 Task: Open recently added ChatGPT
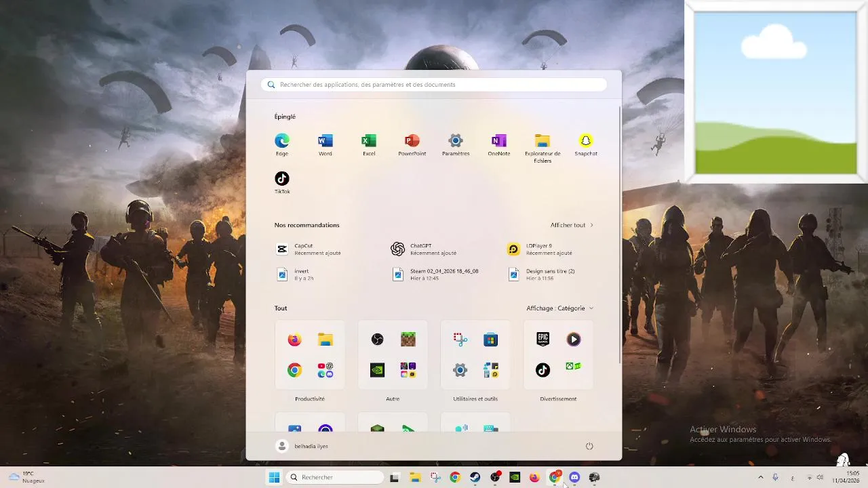point(425,249)
